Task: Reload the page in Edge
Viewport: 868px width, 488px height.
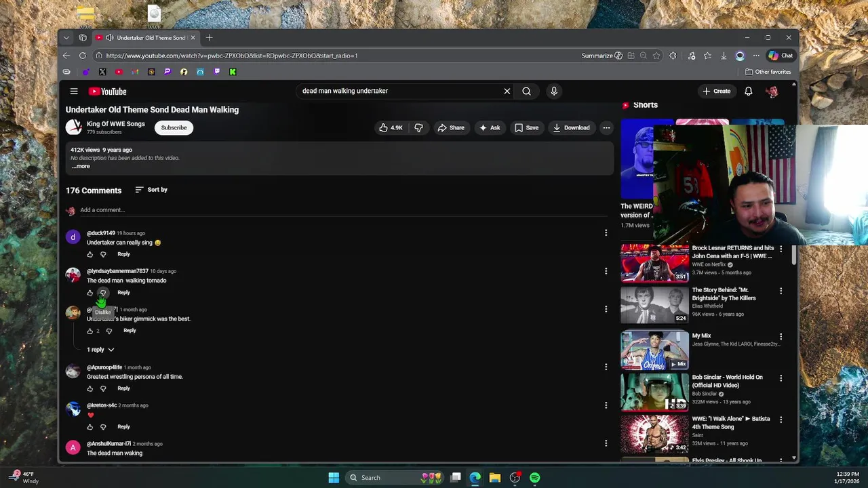Action: (x=83, y=56)
